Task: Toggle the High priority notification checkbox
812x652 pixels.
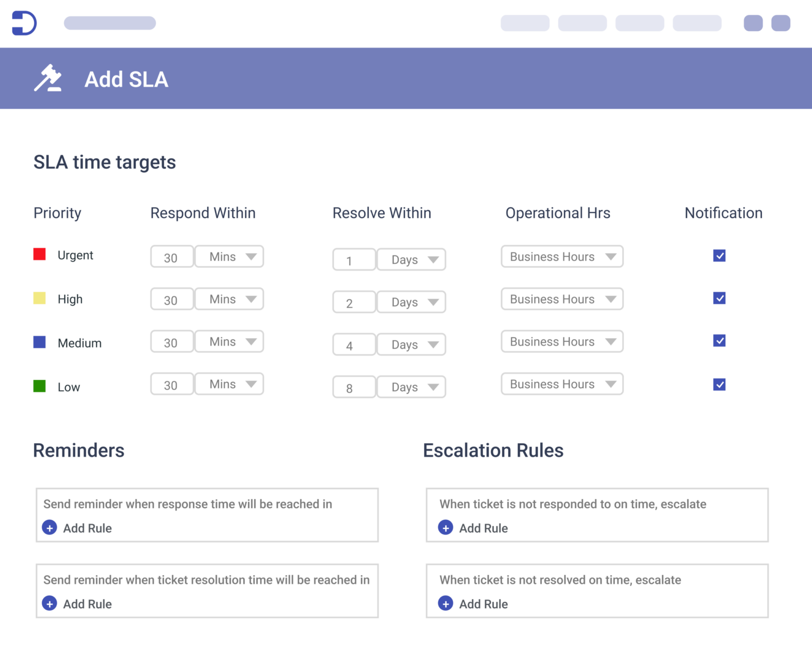Action: [x=719, y=298]
